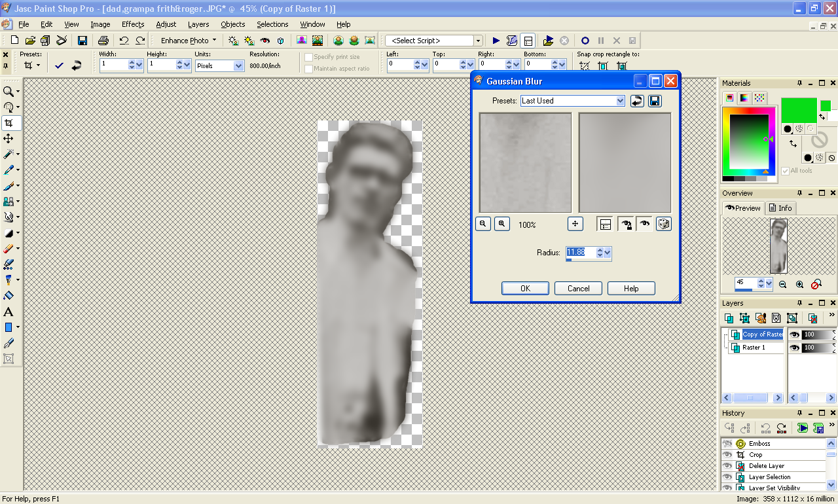Screen dimensions: 838x504
Task: Select the Zoom tool in tools toolbar
Action: pos(9,91)
